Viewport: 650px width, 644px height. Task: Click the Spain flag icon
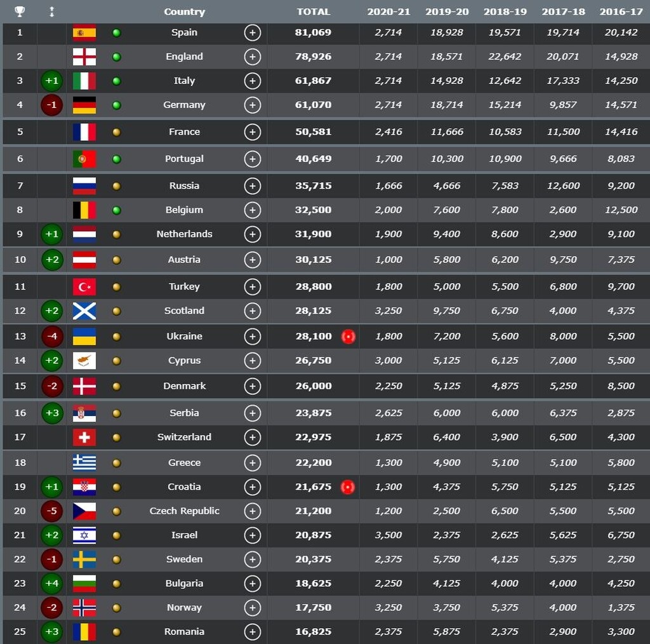[x=84, y=32]
